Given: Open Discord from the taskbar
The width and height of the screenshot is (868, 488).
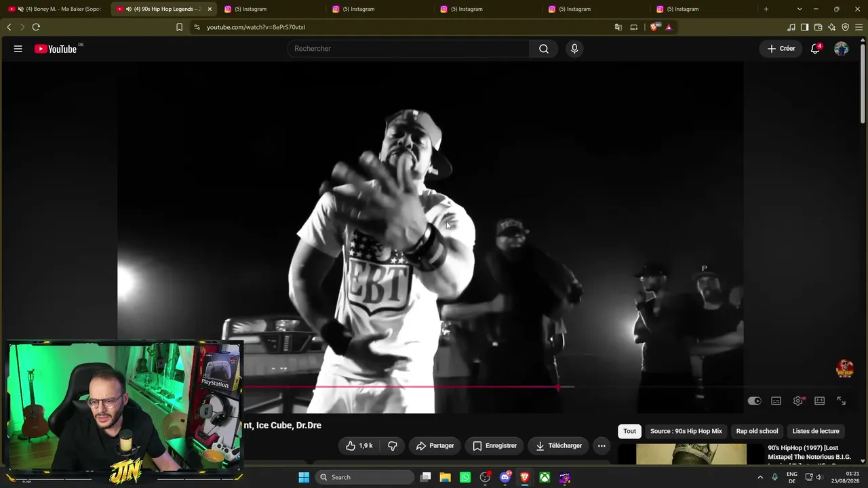Looking at the screenshot, I should [505, 477].
